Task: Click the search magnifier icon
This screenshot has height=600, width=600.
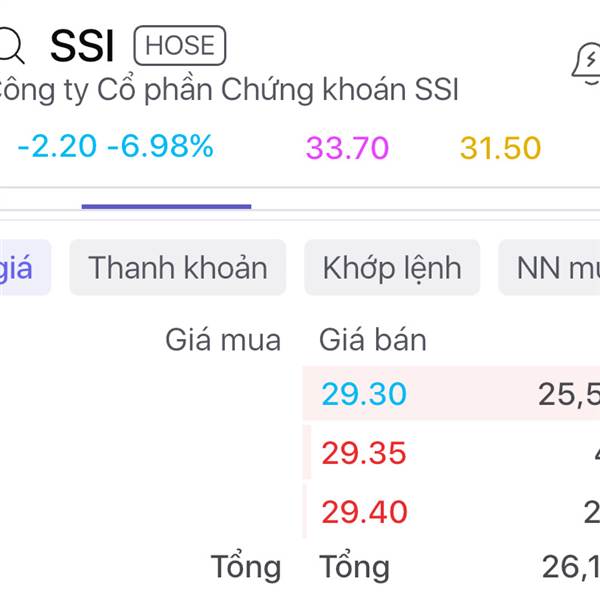Action: (x=10, y=46)
